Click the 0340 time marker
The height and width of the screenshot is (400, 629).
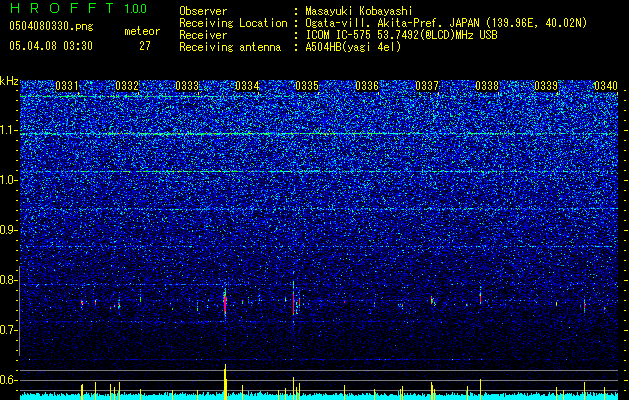click(606, 86)
